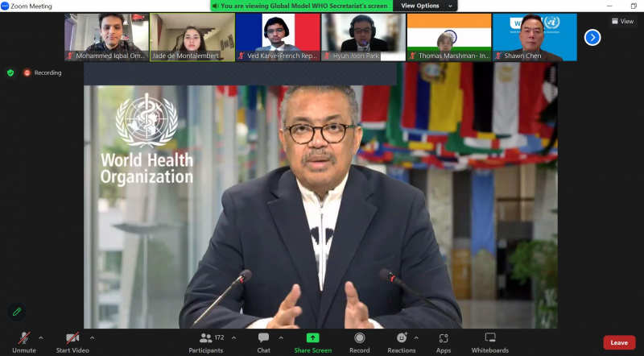644x356 pixels.
Task: Open the View Options dropdown
Action: point(424,6)
